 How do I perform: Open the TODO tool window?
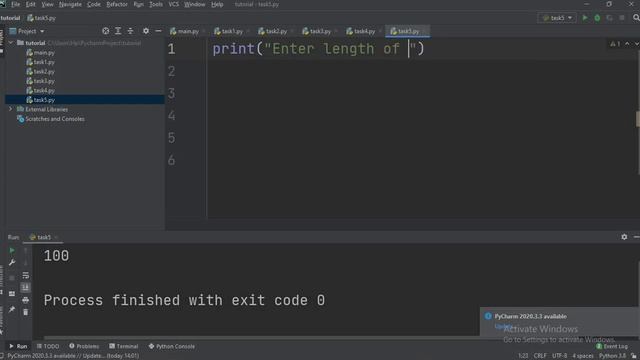point(48,346)
